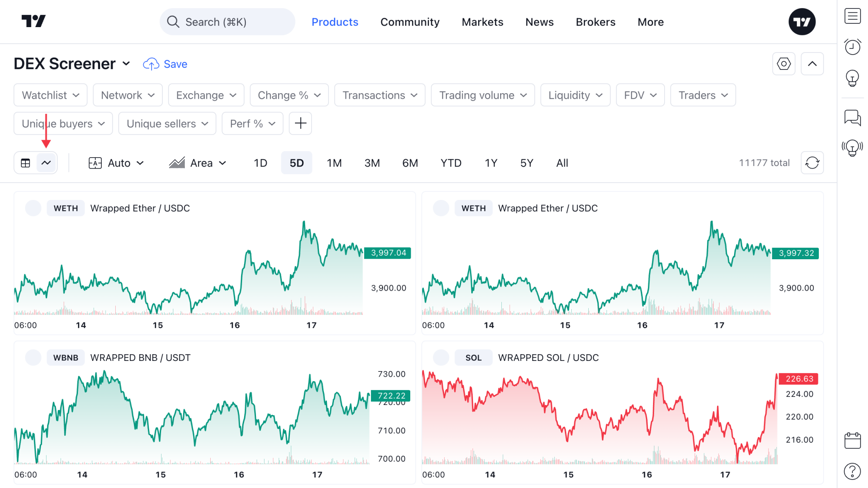Viewport: 868px width, 488px height.
Task: Click the magnifier icon in the search box
Action: (173, 22)
